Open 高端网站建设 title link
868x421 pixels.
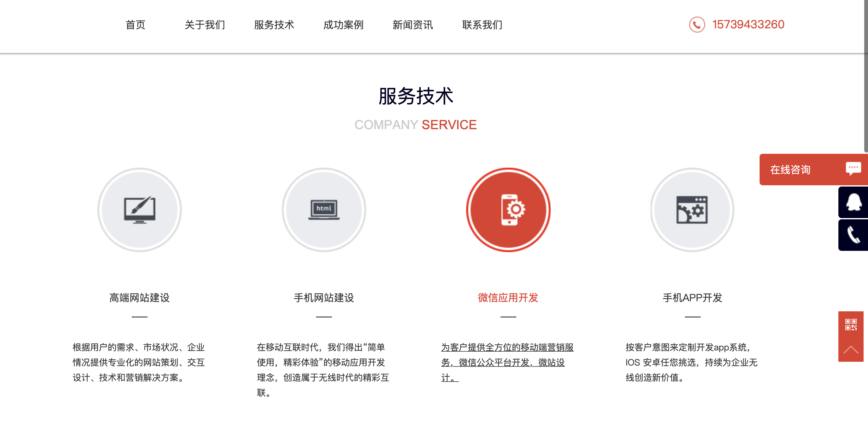pos(140,298)
